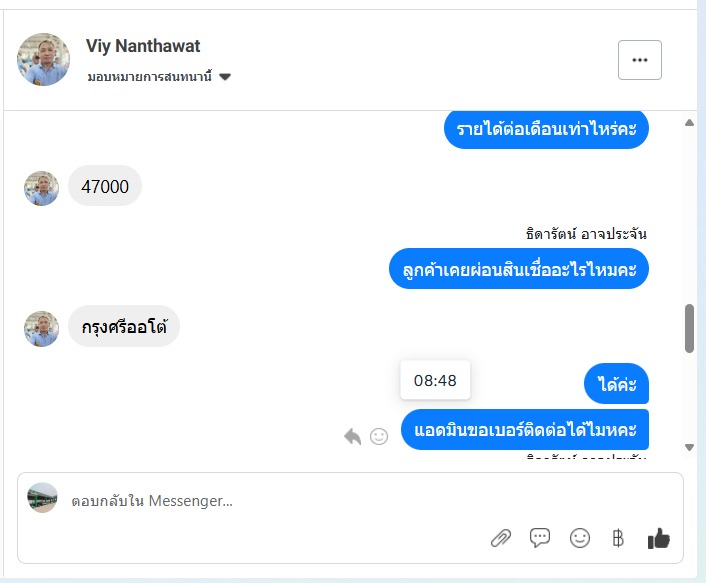
Task: Expand the มอบหมายการสนทนานี้ dropdown
Action: (x=225, y=77)
